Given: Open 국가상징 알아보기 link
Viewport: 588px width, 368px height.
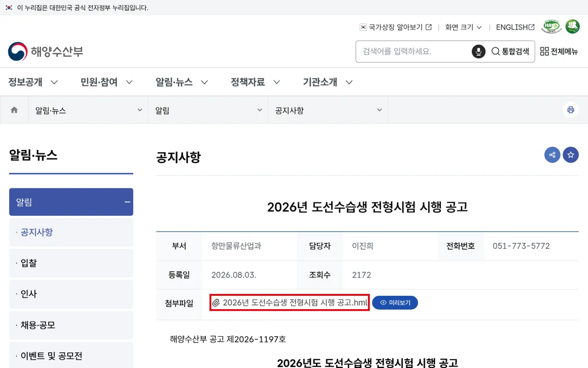Looking at the screenshot, I should tap(396, 27).
